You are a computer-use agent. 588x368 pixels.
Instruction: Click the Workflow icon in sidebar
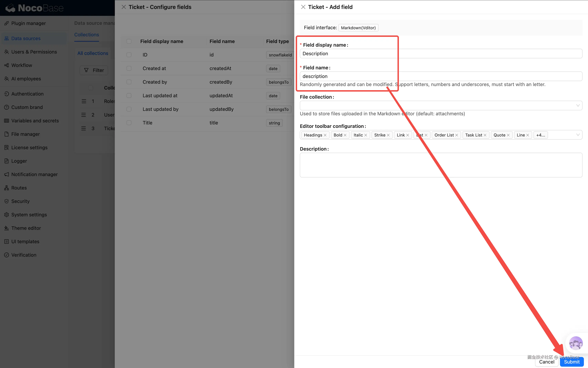7,65
